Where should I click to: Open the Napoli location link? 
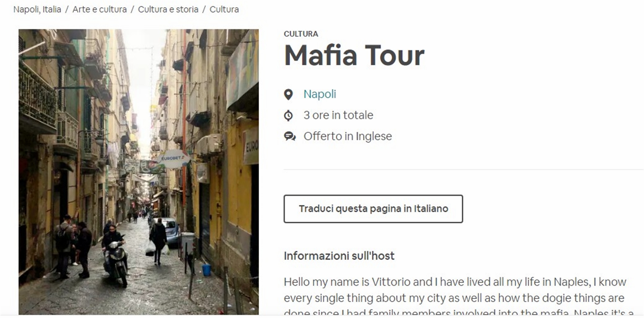coord(320,94)
